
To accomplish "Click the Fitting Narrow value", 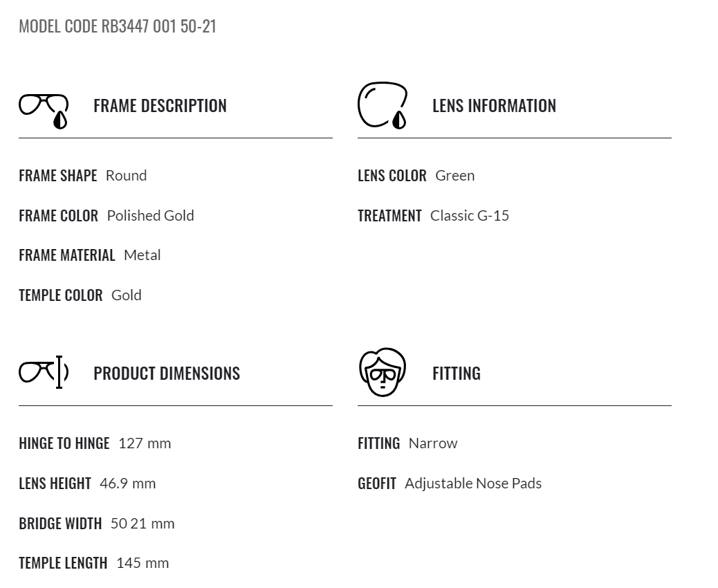I will [433, 443].
